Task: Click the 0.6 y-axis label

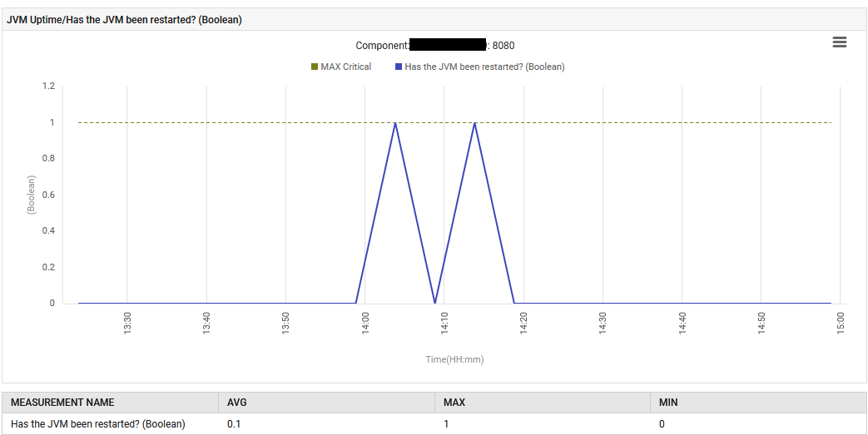Action: 49,195
